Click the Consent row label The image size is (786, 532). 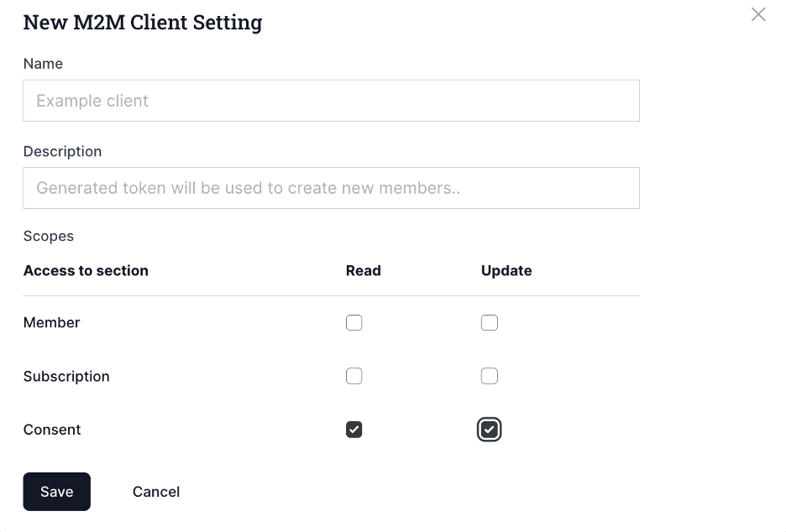(52, 429)
